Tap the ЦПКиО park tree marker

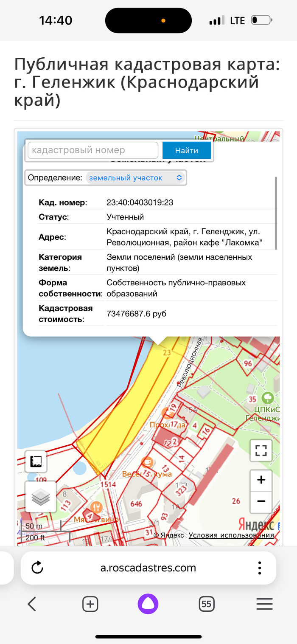268,398
